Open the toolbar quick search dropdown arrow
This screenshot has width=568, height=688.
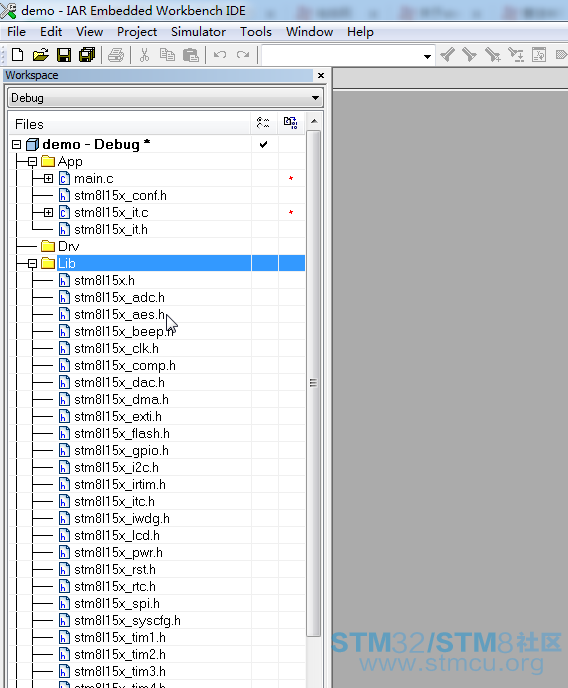(427, 57)
